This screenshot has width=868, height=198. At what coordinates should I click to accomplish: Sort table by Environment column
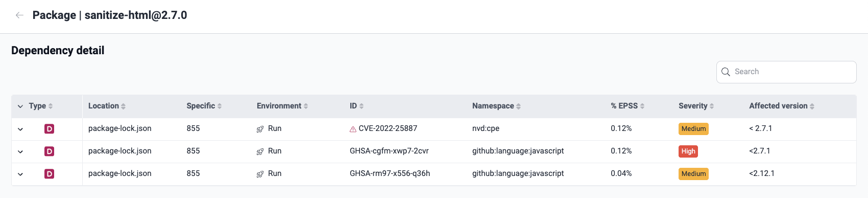click(x=282, y=106)
